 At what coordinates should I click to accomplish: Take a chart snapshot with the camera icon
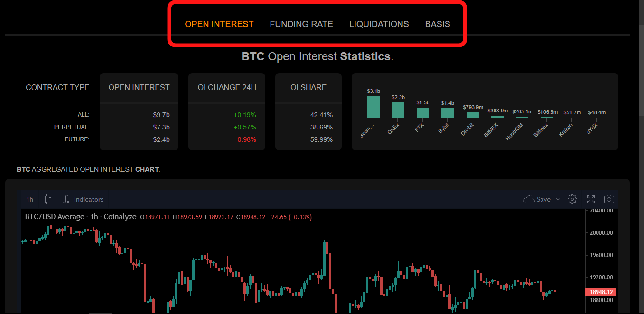609,199
